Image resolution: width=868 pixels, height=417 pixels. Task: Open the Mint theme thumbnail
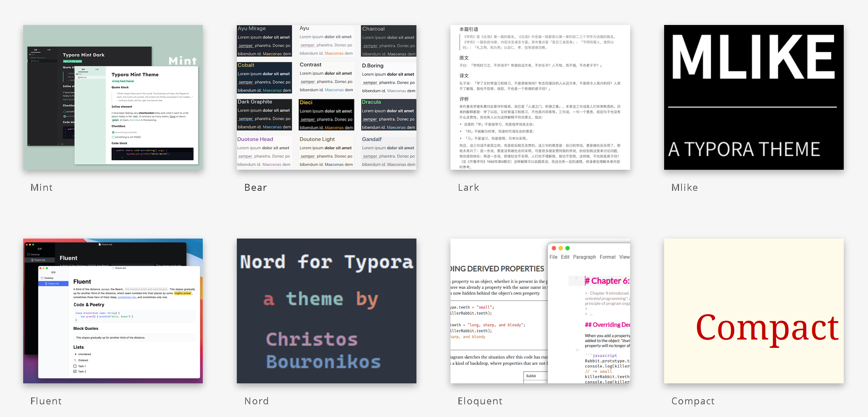point(113,97)
